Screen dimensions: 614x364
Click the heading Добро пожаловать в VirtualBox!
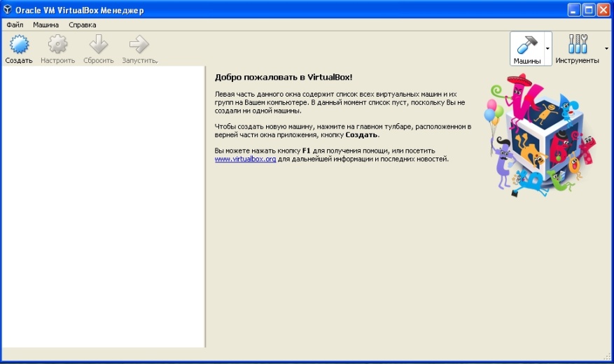[x=284, y=77]
